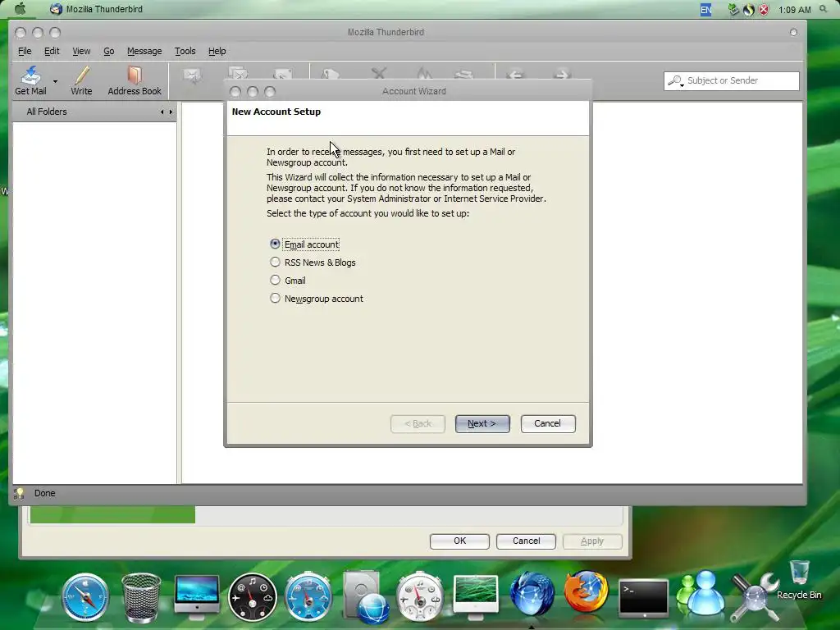Click the Apple logo in the top bar
Screen dimensions: 840x630
point(20,8)
